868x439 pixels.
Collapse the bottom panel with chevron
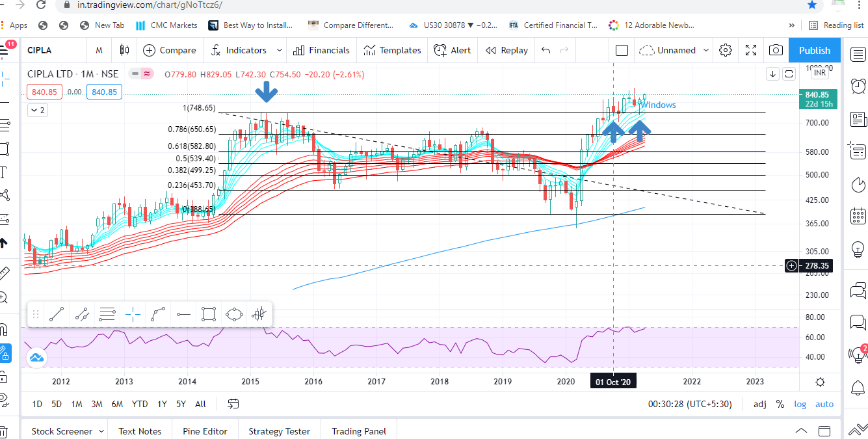802,431
